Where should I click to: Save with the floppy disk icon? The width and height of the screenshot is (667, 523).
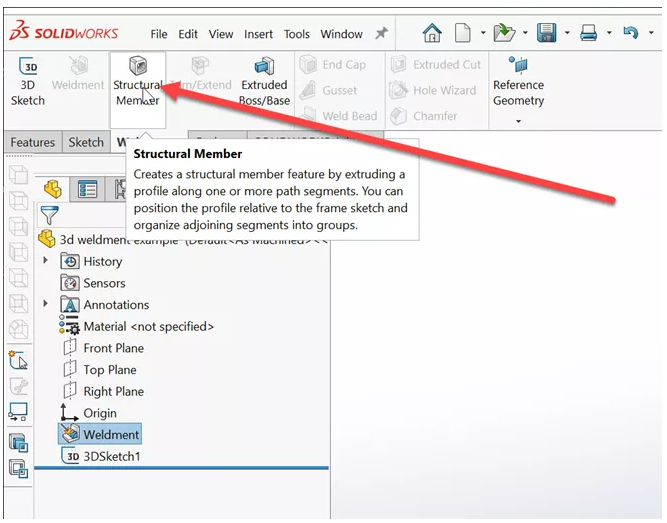[547, 33]
